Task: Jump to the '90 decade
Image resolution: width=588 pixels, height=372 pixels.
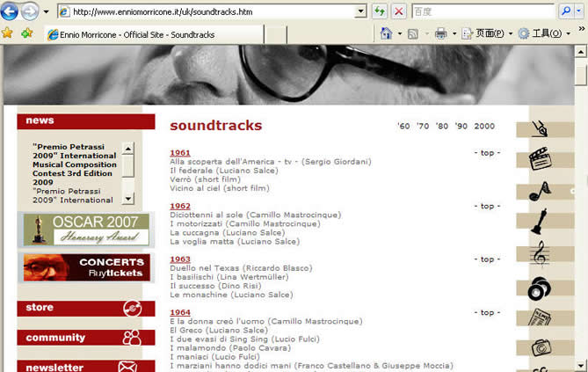Action: click(461, 126)
